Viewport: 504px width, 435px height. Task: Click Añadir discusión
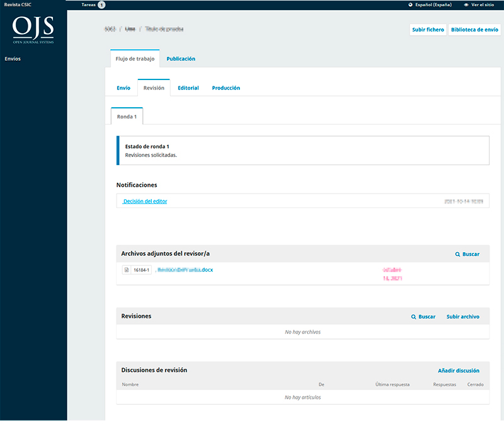pos(459,371)
